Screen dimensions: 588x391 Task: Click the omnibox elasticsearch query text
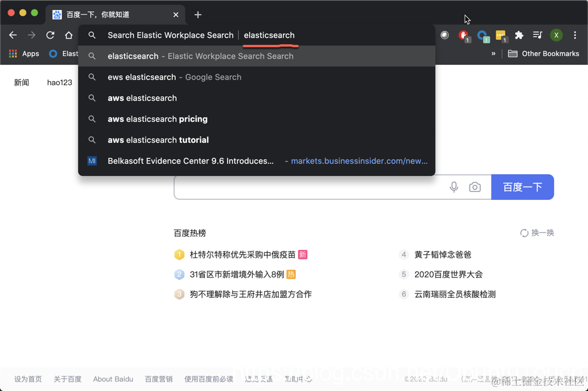(269, 36)
